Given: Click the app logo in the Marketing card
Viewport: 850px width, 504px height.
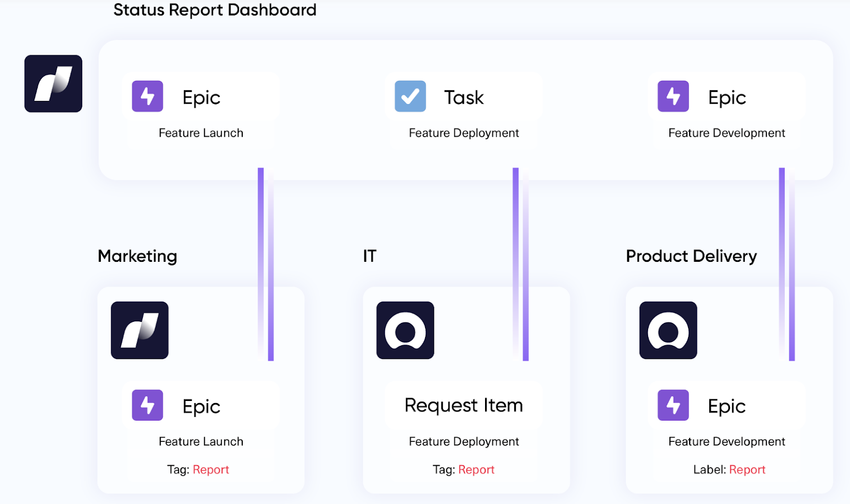Looking at the screenshot, I should [140, 330].
